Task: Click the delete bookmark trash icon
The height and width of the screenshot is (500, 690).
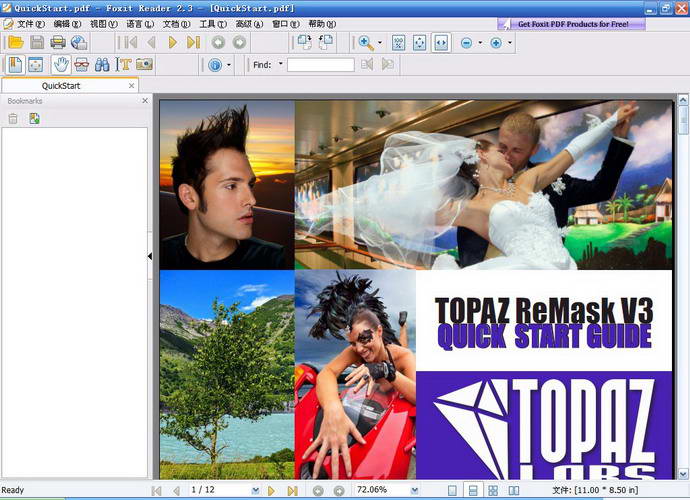Action: tap(13, 118)
